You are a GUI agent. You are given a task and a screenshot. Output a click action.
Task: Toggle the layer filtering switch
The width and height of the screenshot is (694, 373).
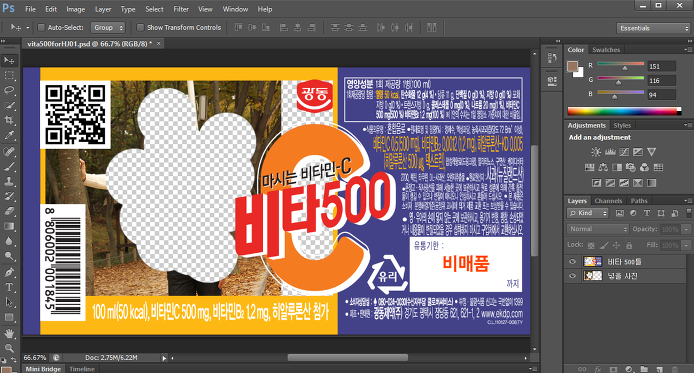click(689, 213)
